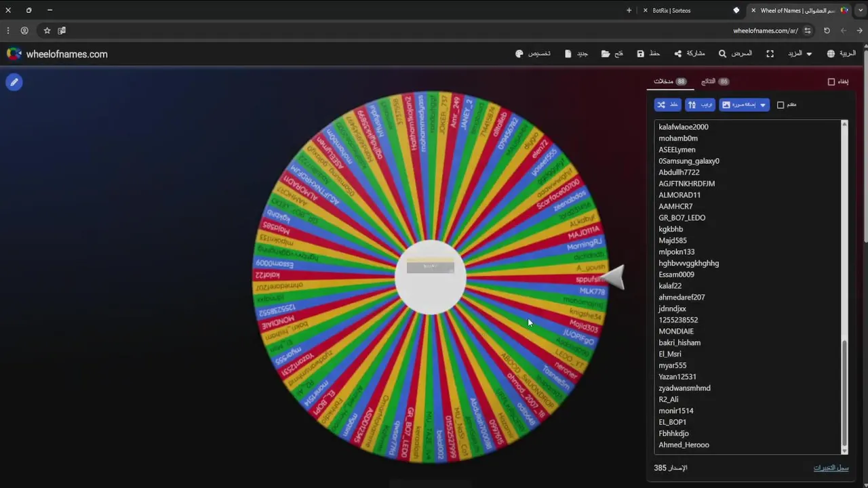The width and height of the screenshot is (868, 488).
Task: Expand the More dropdown menu
Action: pos(800,54)
